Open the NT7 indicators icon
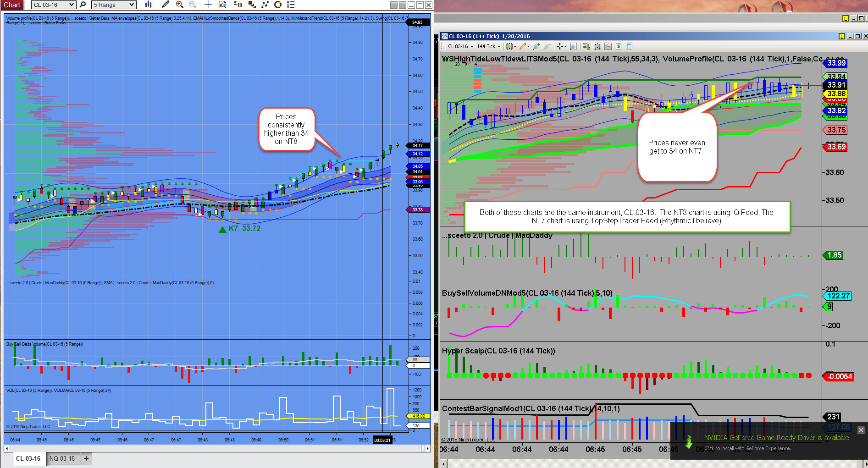The height and width of the screenshot is (468, 868). 608,46
